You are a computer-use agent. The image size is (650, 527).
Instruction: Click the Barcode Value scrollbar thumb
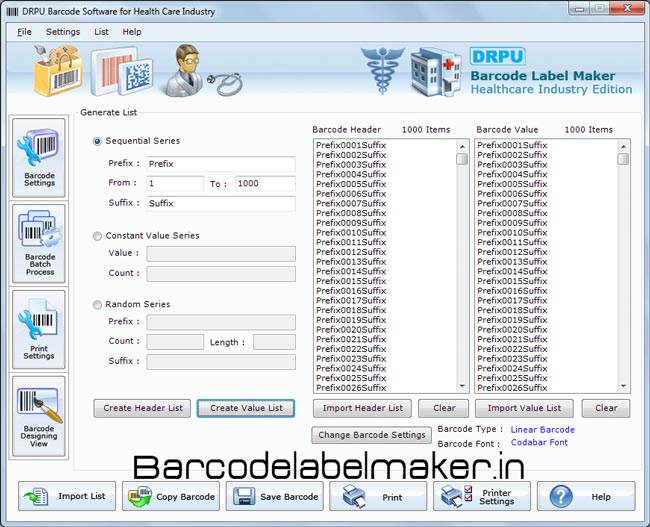point(623,159)
